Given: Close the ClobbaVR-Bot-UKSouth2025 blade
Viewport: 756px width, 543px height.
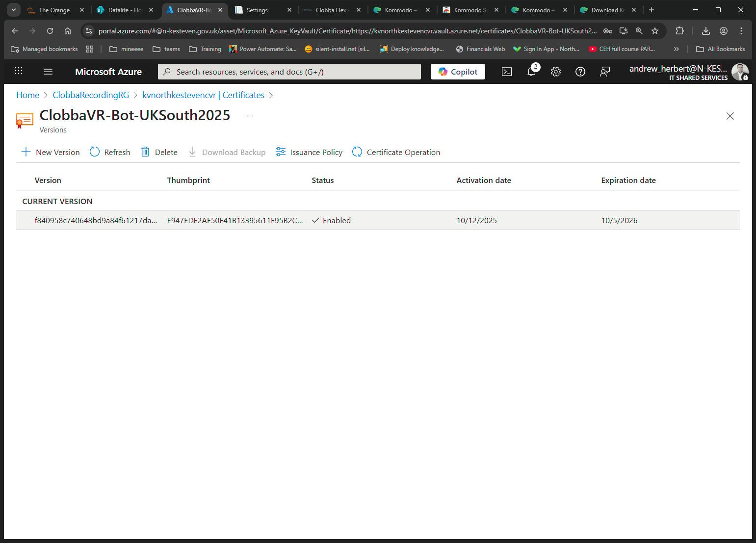Looking at the screenshot, I should [730, 116].
